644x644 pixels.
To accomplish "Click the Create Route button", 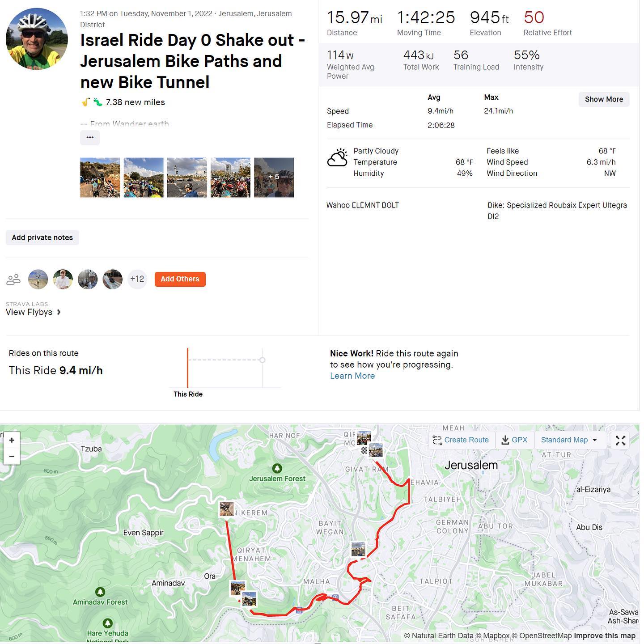I will (461, 440).
